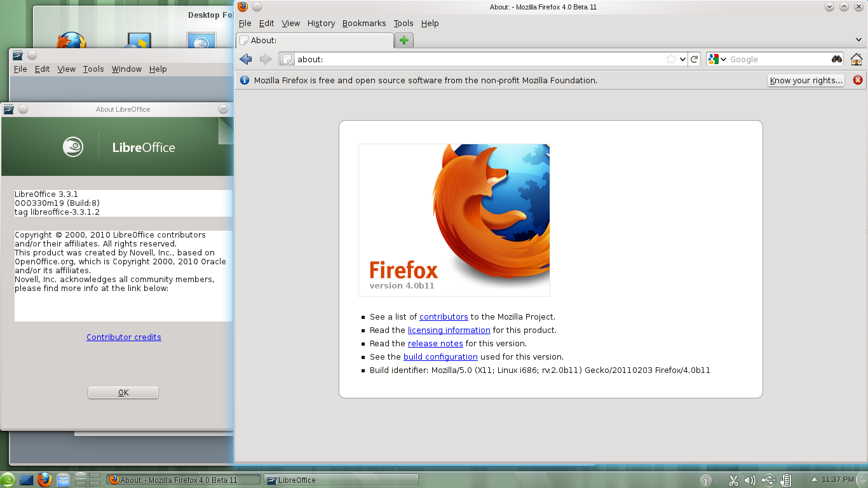Click 'tag libreoffice-3.3.1.2' text
Screen dimensions: 868x488
click(57, 212)
